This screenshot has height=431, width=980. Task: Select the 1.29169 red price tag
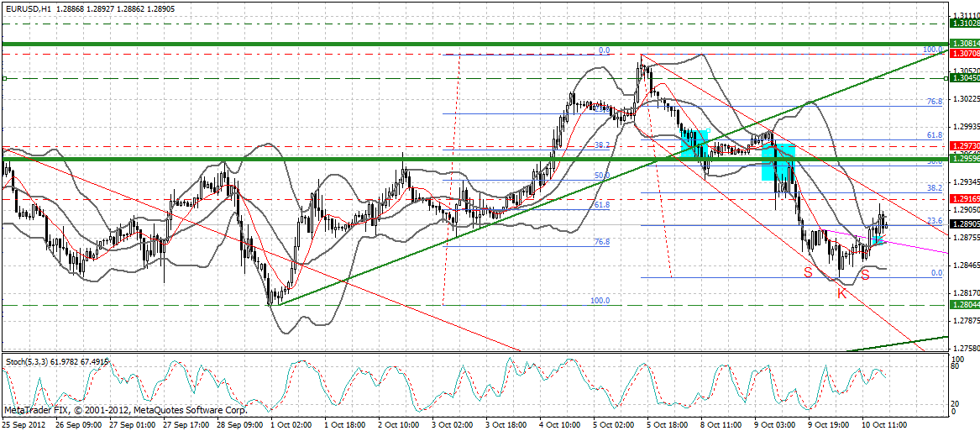click(964, 199)
